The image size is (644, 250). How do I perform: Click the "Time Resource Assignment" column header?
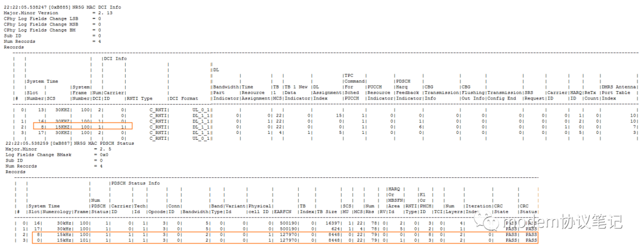[x=255, y=93]
